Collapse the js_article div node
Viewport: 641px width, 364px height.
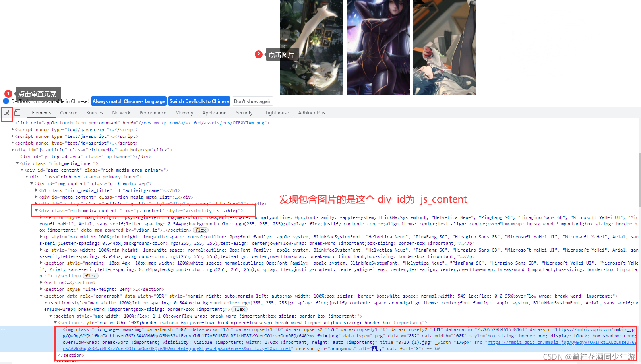point(13,150)
